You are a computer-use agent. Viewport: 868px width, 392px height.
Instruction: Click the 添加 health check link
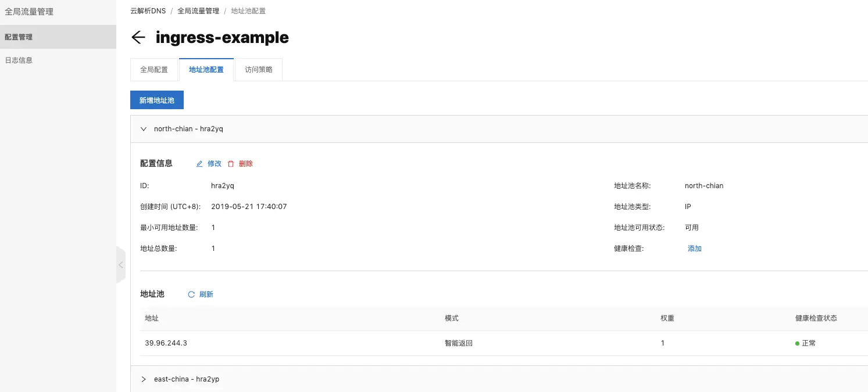tap(695, 249)
